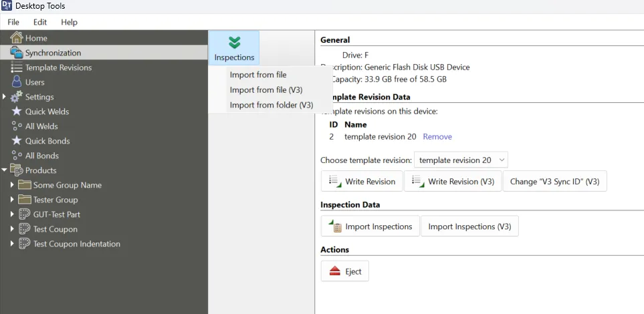Click the Test Coupon part icon
Image resolution: width=644 pixels, height=314 pixels.
point(25,229)
